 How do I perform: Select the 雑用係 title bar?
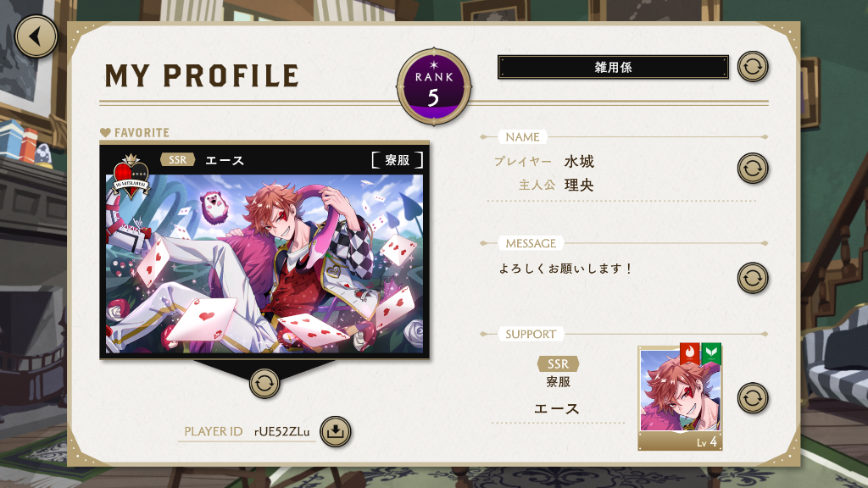click(613, 67)
